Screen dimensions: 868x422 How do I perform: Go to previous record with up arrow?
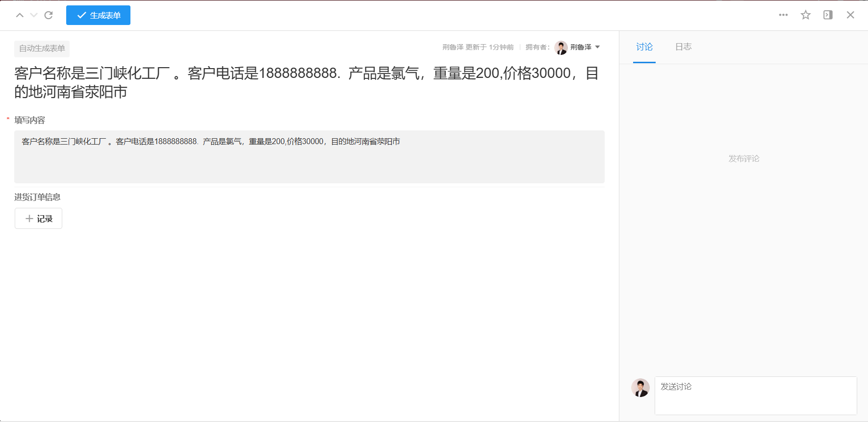[x=20, y=15]
